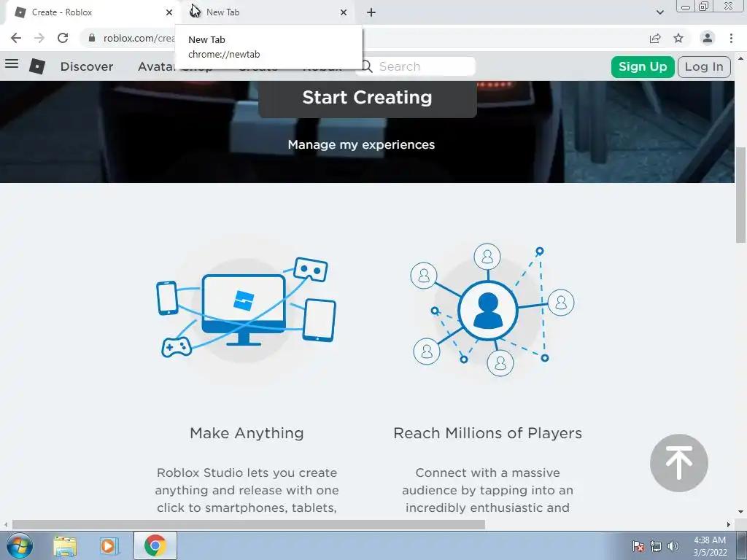Launch Windows Media Player from taskbar
The width and height of the screenshot is (747, 560).
pos(109,545)
